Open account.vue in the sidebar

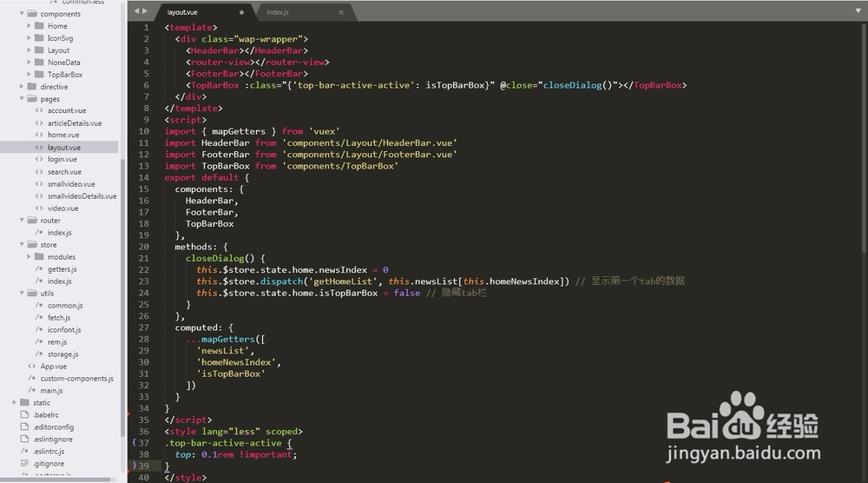tap(67, 111)
